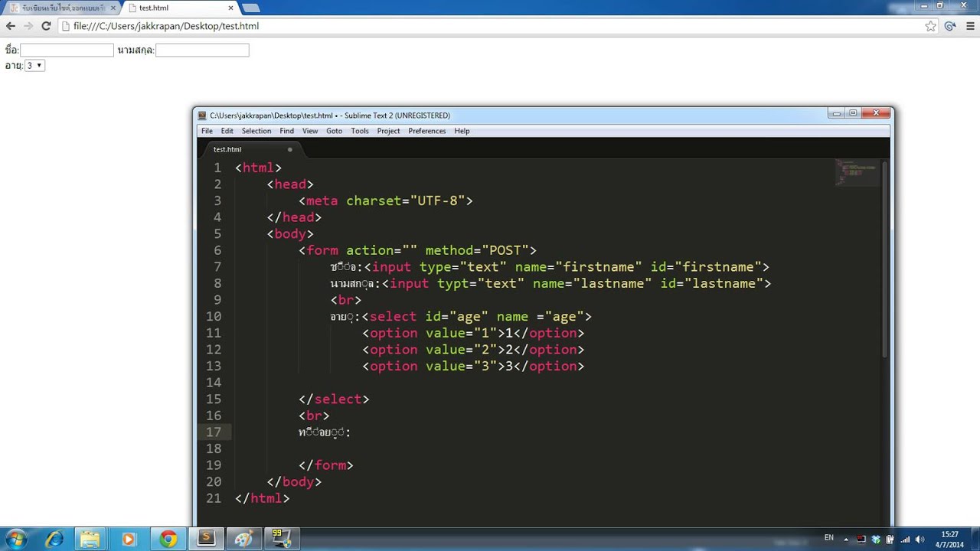Click the unsaved dot on Sublime's test.html tab
The image size is (980, 551).
pos(289,149)
